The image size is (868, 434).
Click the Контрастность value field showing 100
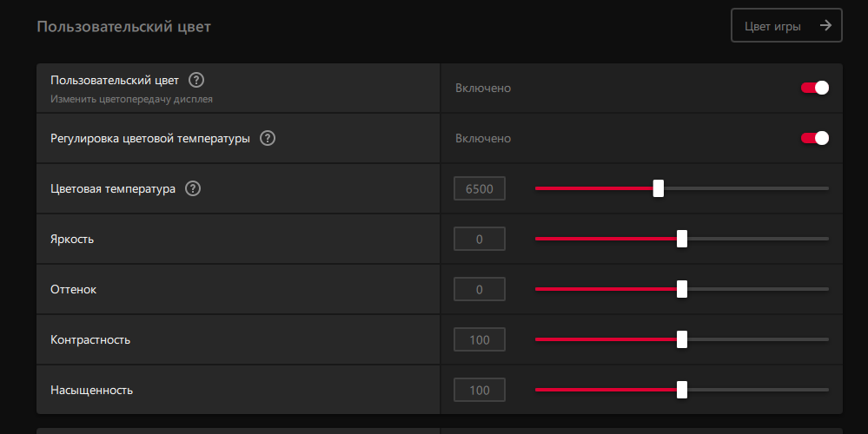point(480,339)
